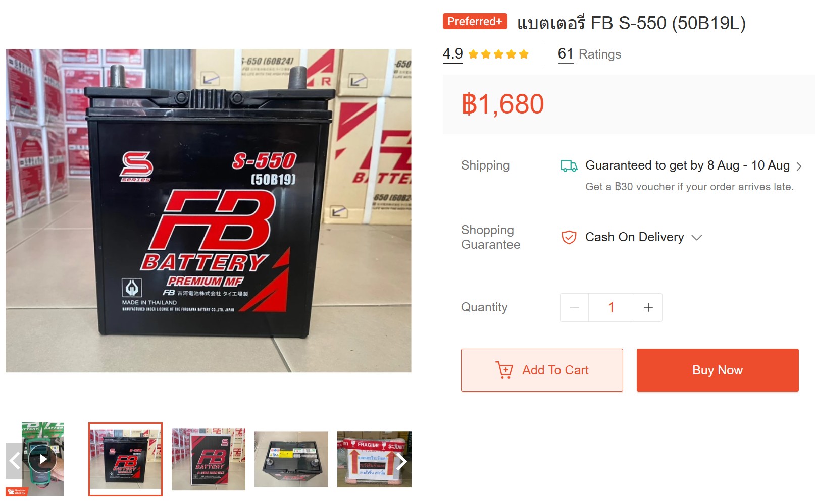This screenshot has width=815, height=504.
Task: Increase quantity with plus button
Action: (x=648, y=307)
